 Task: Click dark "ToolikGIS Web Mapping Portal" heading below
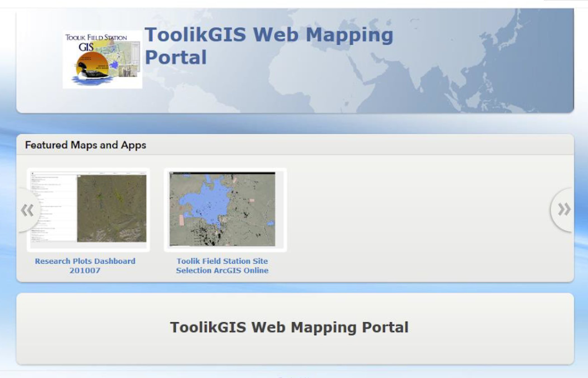coord(289,327)
